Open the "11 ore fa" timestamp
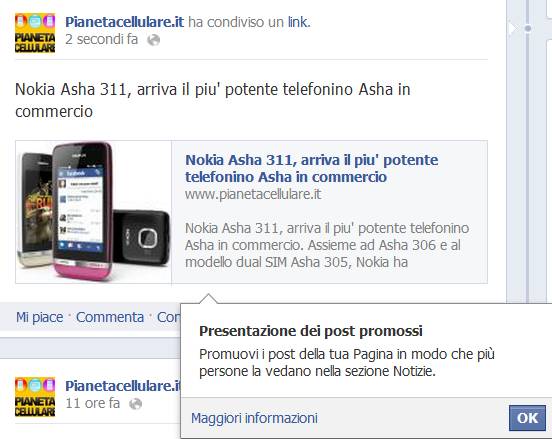 click(93, 403)
